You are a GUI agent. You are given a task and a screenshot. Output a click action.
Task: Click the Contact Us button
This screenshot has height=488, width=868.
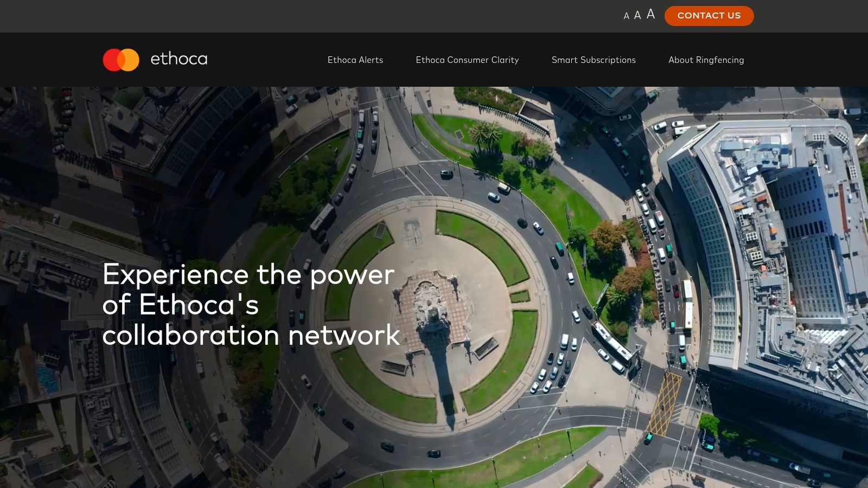click(709, 16)
